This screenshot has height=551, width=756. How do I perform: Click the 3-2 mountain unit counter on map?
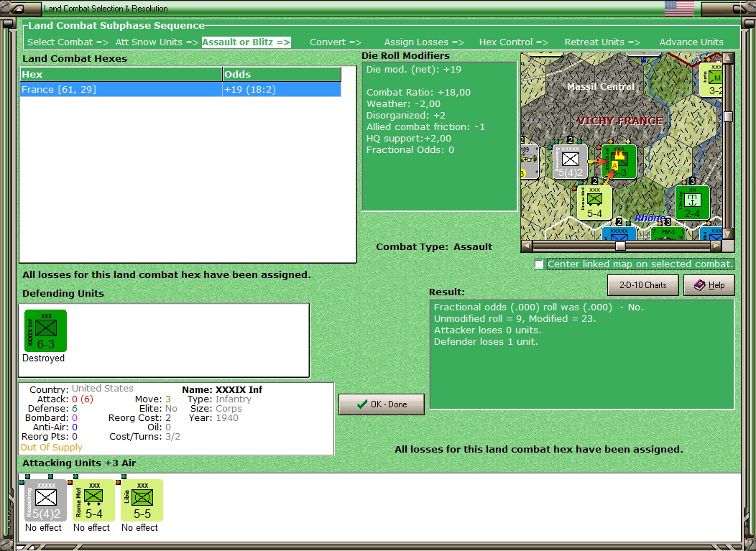pos(711,80)
